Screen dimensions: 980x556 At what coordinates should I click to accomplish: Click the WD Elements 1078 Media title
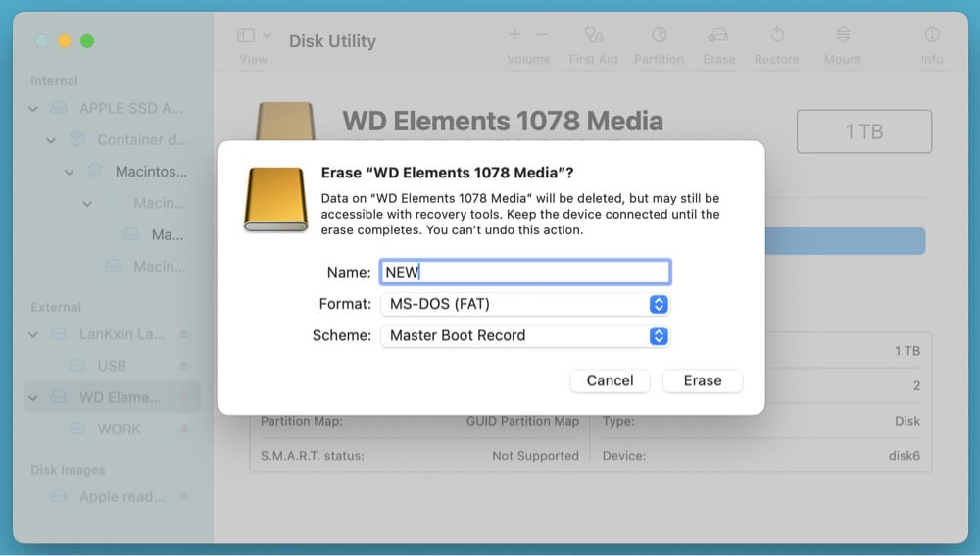click(503, 121)
